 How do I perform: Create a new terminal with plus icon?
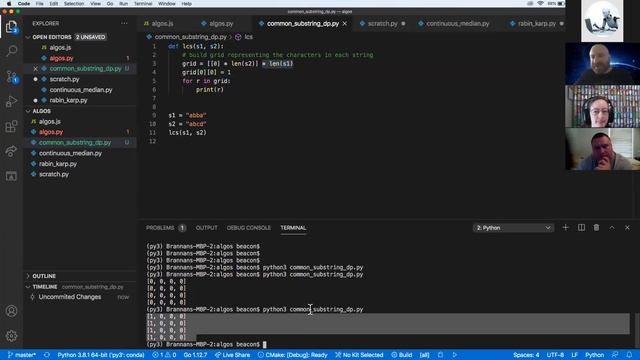pyautogui.click(x=565, y=227)
